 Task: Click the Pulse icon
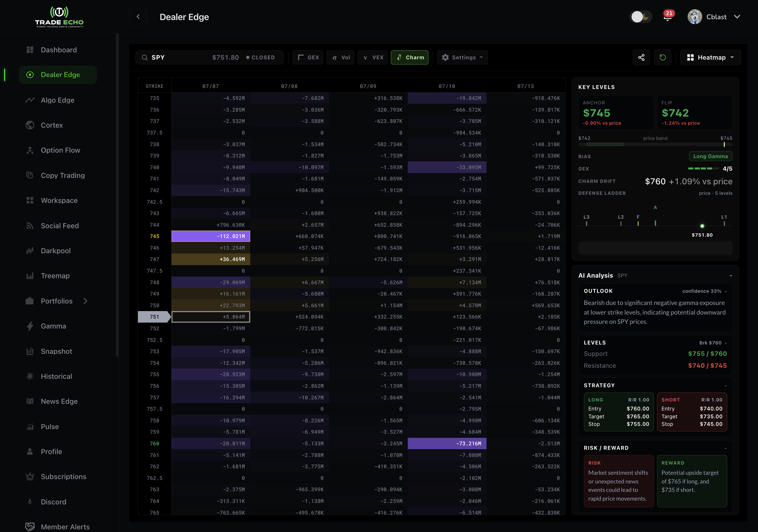30,427
